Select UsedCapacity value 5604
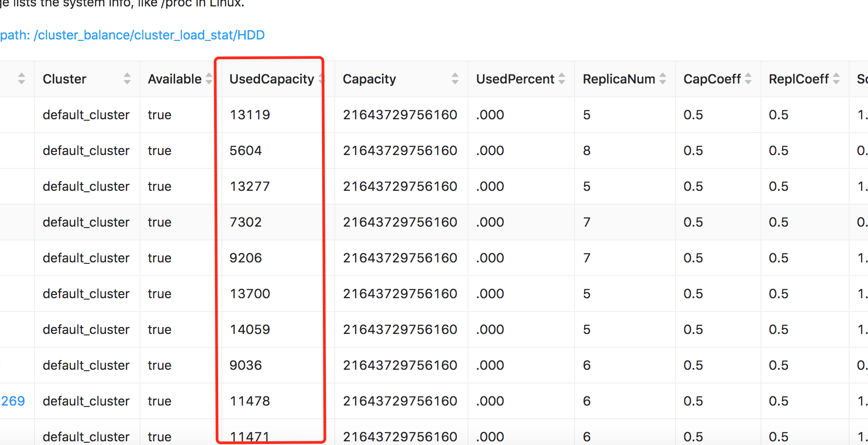Viewport: 868px width, 445px height. tap(246, 150)
